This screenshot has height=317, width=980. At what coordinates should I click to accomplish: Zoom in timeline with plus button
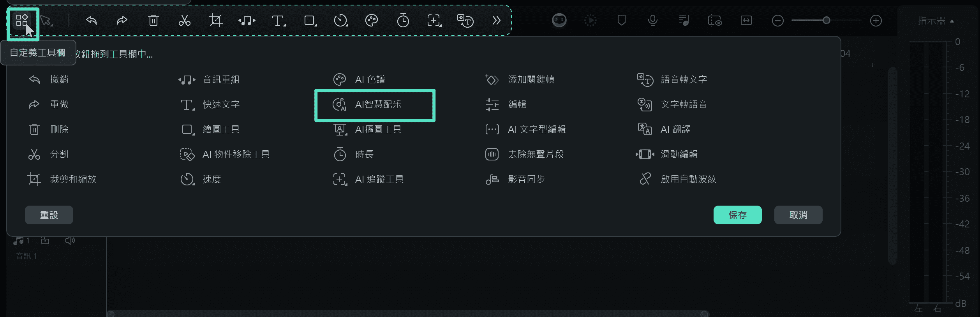876,21
